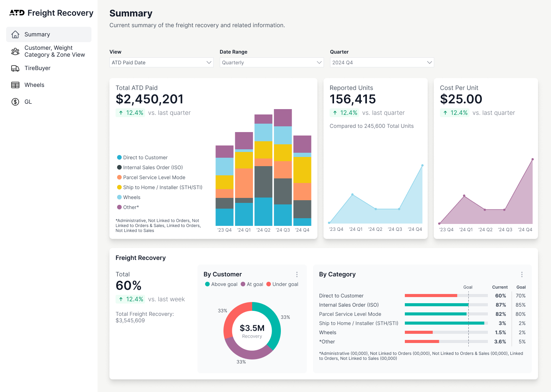Open the Date Range dropdown set to Quarterly
Viewport: 551px width, 392px height.
[272, 62]
